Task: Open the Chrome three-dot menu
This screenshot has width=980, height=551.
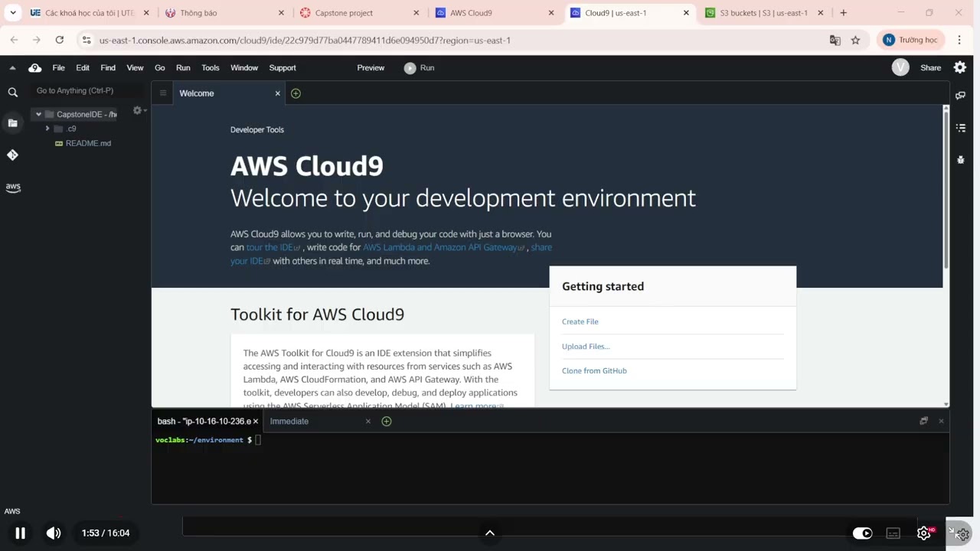Action: 959,40
